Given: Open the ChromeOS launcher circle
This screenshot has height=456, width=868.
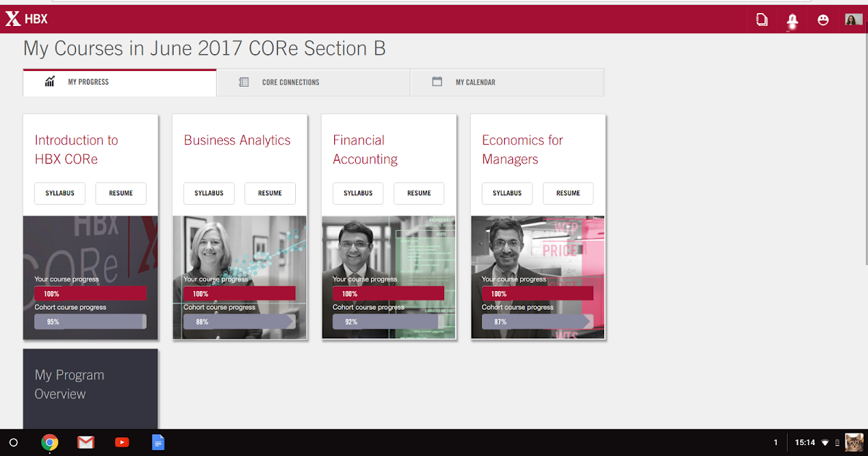Looking at the screenshot, I should point(13,442).
